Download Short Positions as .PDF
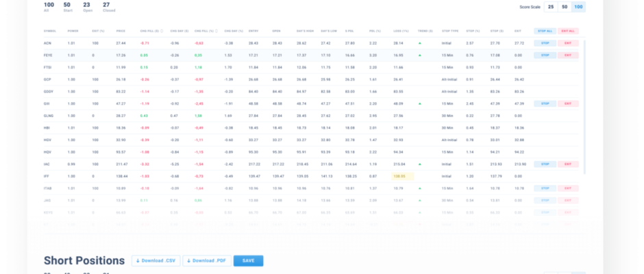The height and width of the screenshot is (274, 644). (207, 261)
